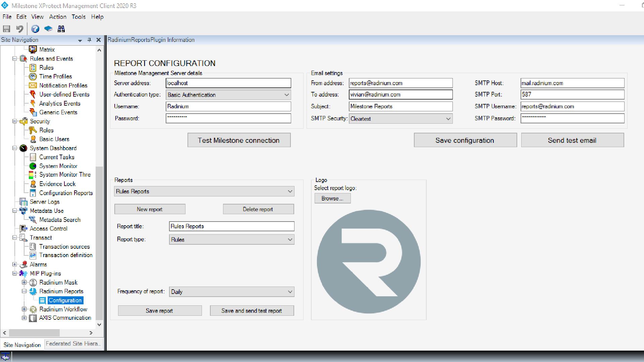
Task: Click the graduation cap learning icon
Action: [x=48, y=29]
